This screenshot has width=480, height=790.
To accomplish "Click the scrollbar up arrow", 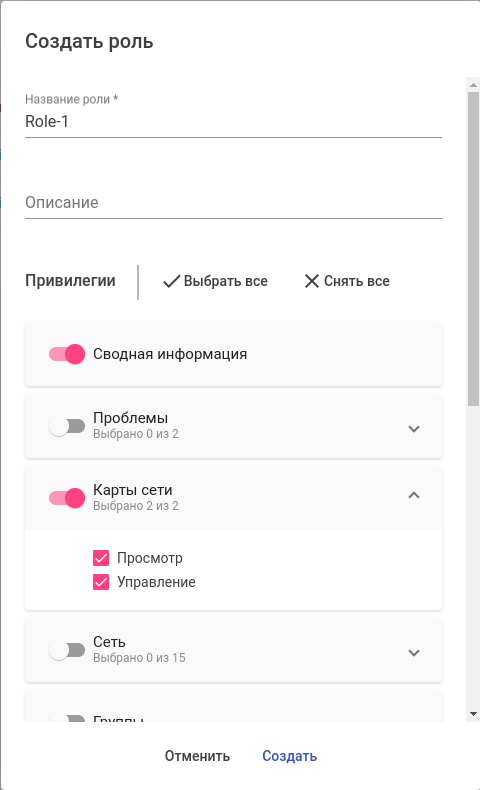I will (473, 85).
